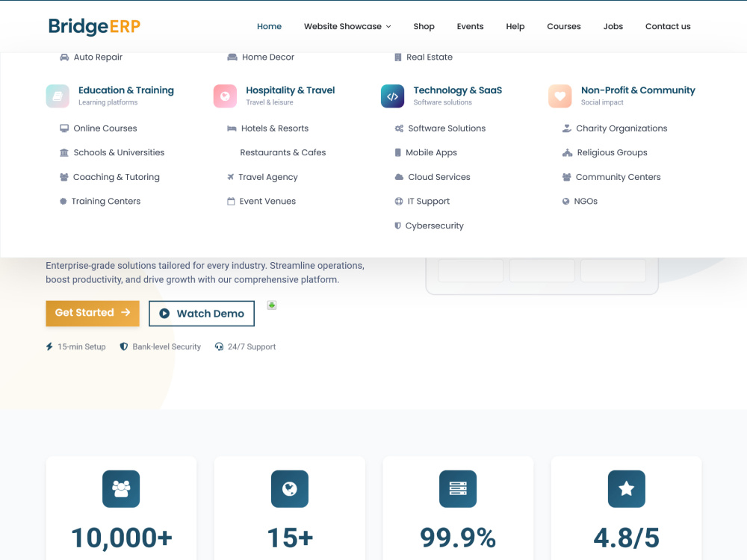Select IT Support
Viewport: 747px width, 560px height.
pyautogui.click(x=428, y=202)
